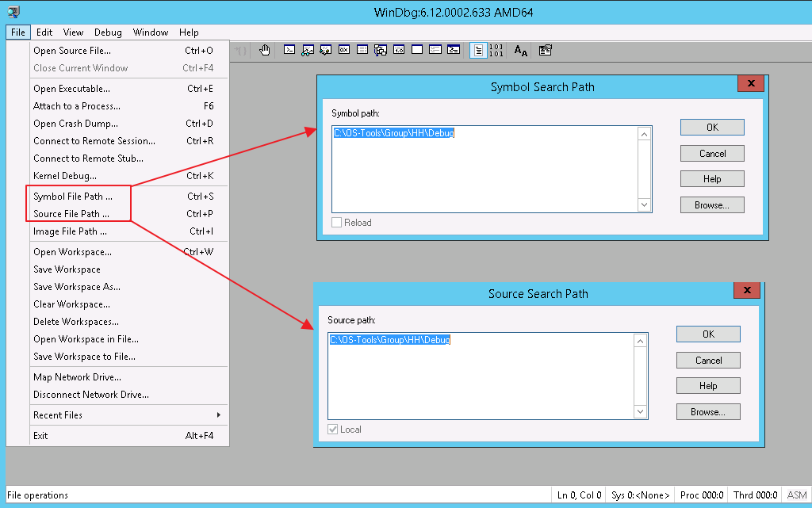
Task: Open the Processes and Threads toolbar icon
Action: pos(435,50)
